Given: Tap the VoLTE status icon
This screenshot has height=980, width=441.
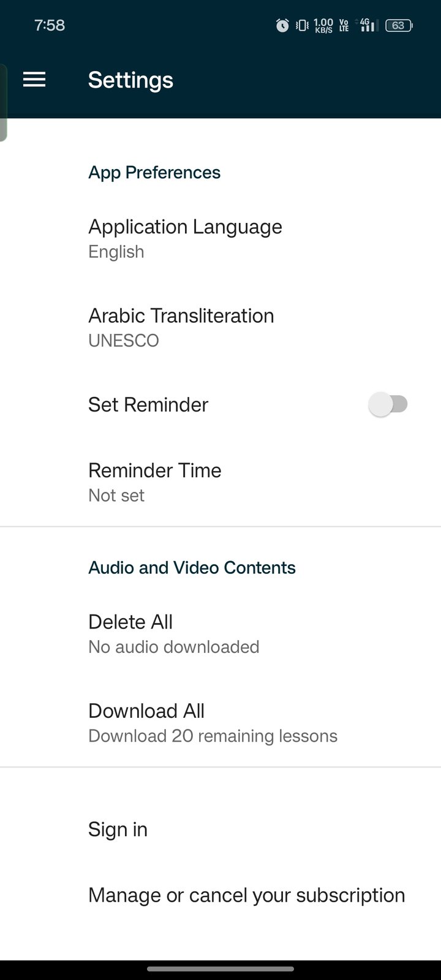Looking at the screenshot, I should click(x=344, y=25).
